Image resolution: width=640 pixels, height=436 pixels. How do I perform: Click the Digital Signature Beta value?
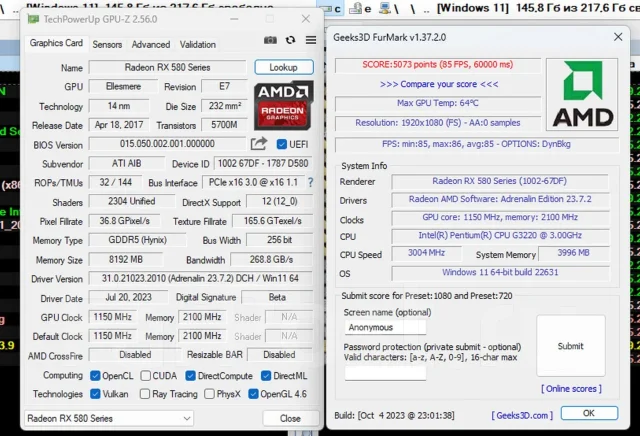click(277, 297)
